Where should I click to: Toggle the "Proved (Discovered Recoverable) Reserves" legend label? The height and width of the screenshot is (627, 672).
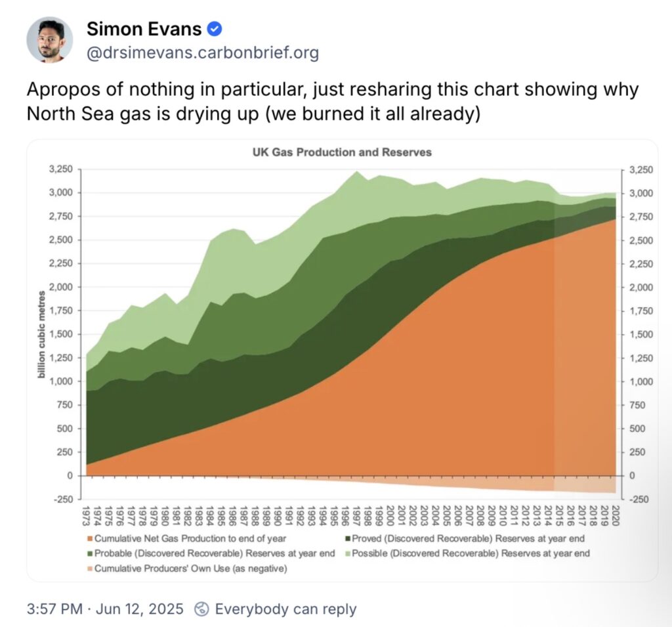[469, 538]
